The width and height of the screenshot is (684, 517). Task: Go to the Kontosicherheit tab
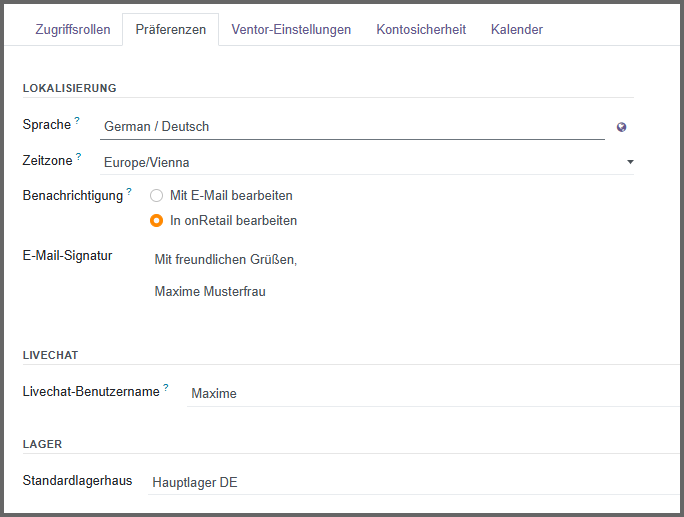421,30
